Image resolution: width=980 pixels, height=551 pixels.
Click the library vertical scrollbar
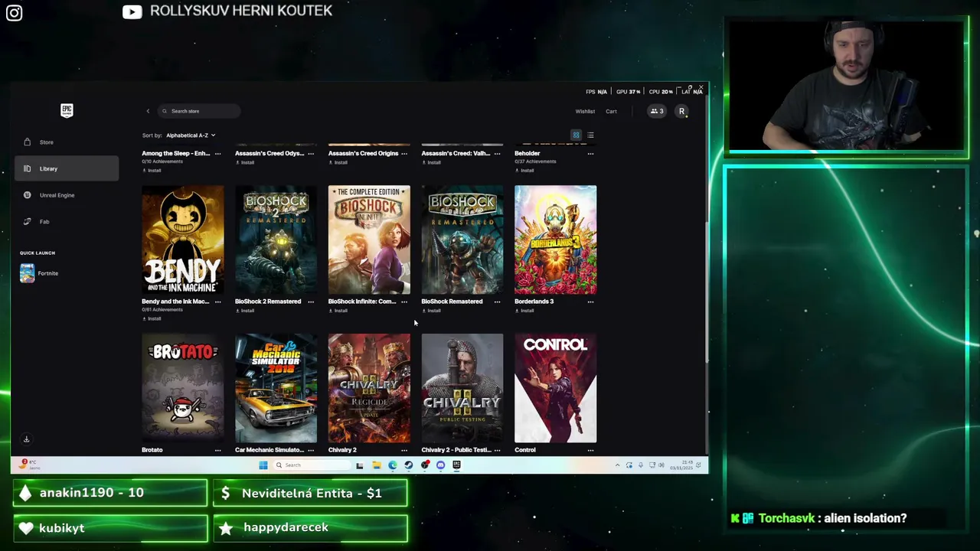[707, 291]
